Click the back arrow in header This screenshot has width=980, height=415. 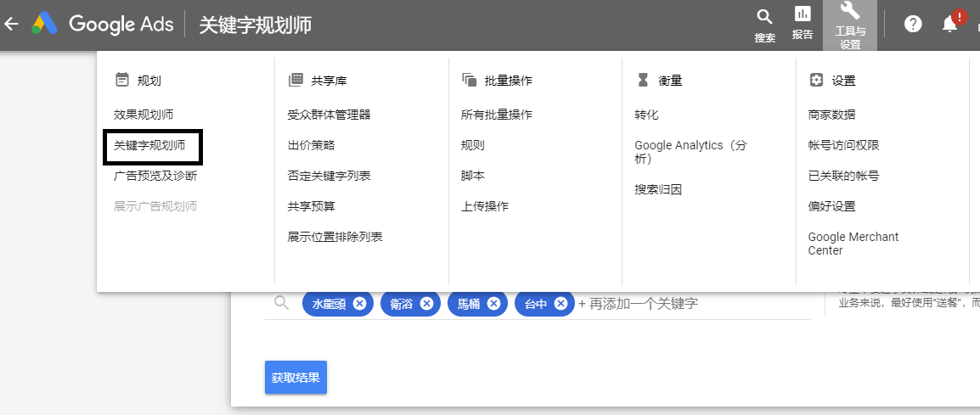[12, 25]
